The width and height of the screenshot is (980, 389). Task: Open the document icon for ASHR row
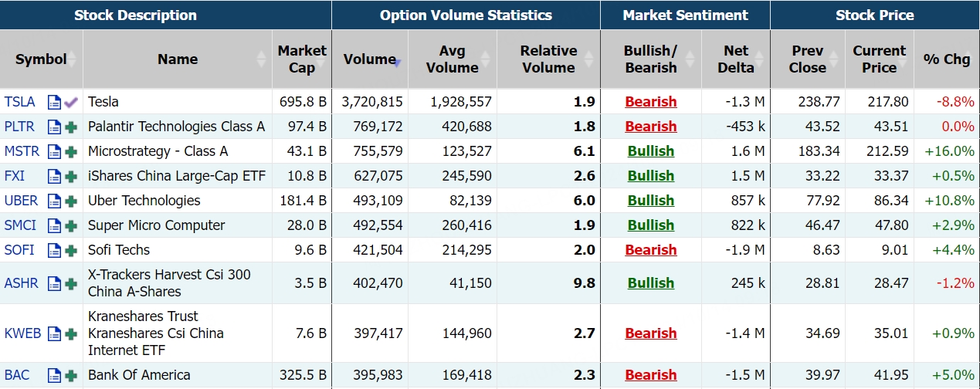[x=54, y=283]
